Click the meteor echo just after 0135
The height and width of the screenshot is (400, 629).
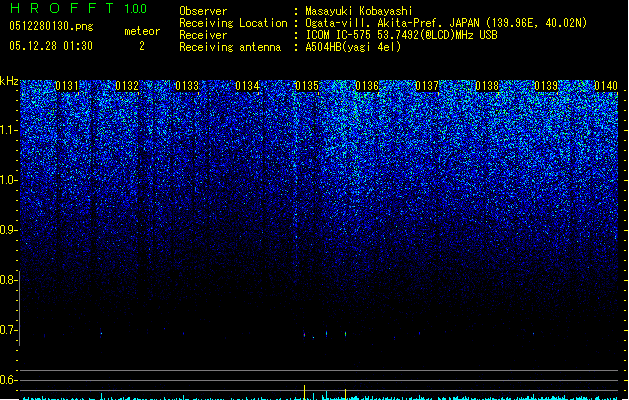point(327,333)
